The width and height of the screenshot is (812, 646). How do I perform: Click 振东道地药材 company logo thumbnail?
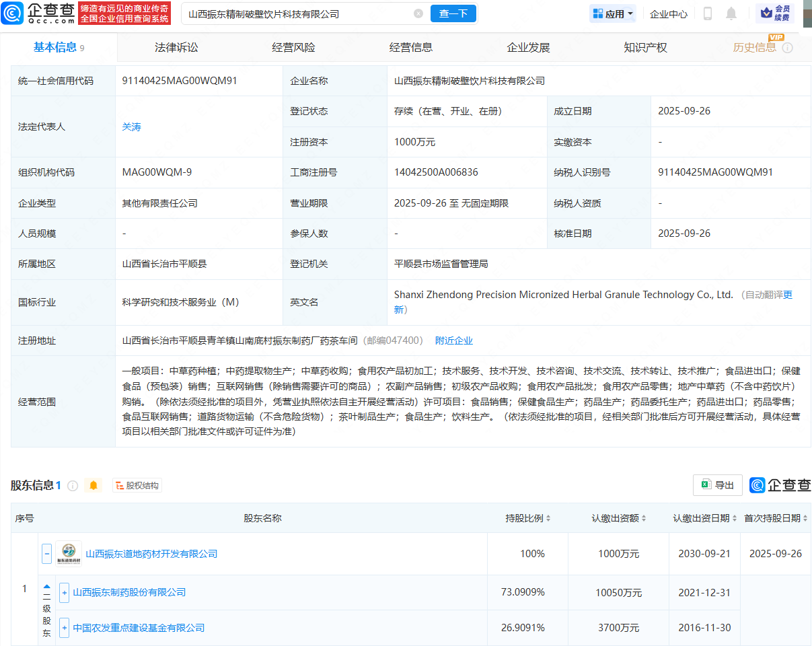coord(69,554)
